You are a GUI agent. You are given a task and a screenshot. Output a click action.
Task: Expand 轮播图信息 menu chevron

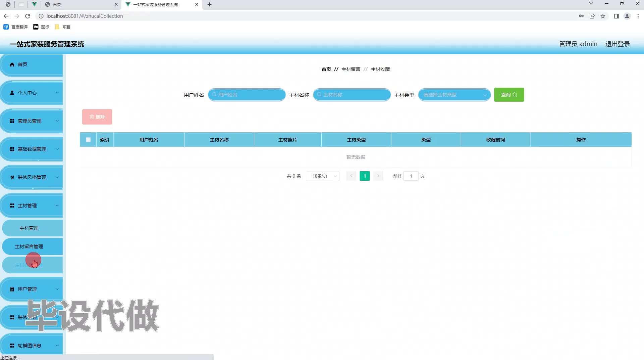[57, 346]
